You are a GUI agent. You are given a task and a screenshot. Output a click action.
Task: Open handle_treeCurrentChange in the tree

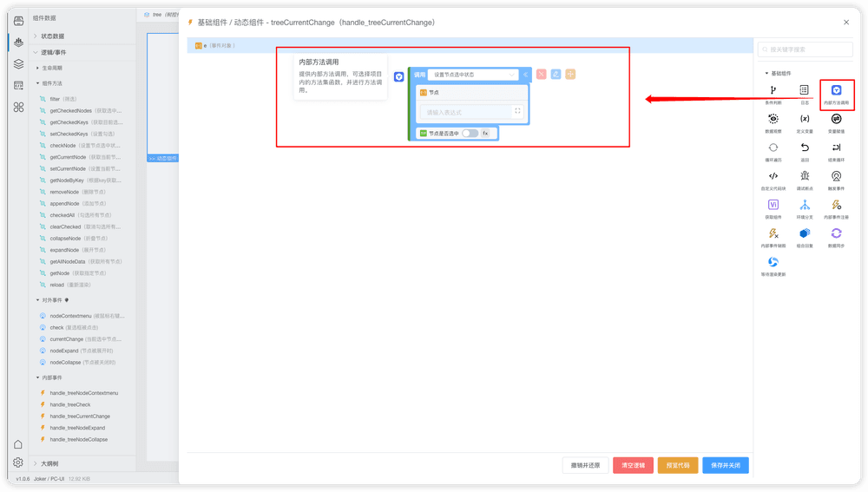80,417
